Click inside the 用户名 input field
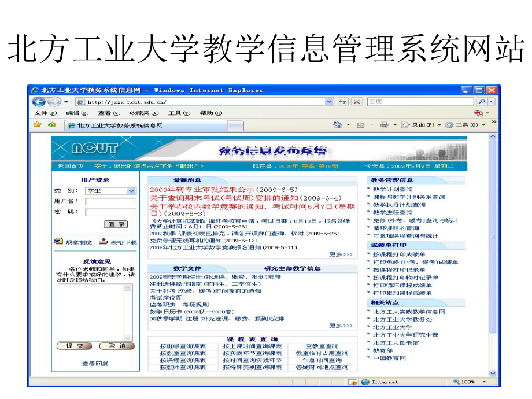This screenshot has height=399, width=532. pyautogui.click(x=111, y=201)
